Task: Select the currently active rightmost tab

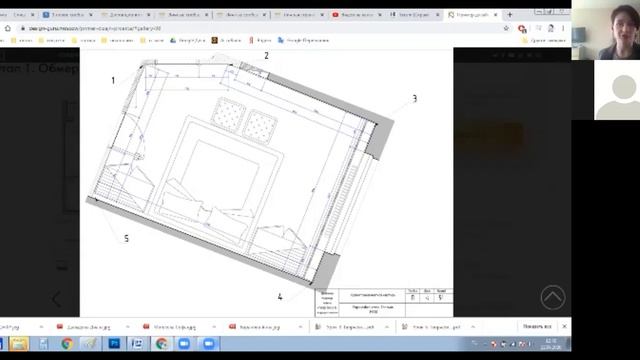Action: (x=473, y=15)
